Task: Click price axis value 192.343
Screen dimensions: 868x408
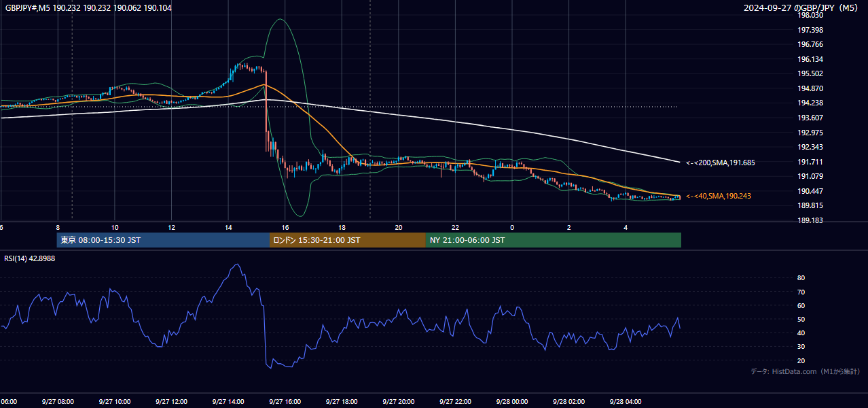Action: tap(810, 147)
